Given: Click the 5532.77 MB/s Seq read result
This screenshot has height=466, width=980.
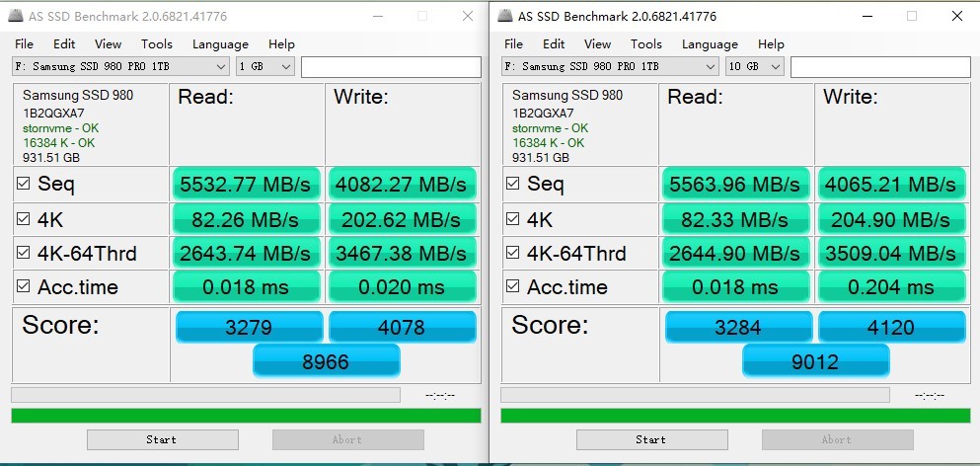Looking at the screenshot, I should (247, 184).
